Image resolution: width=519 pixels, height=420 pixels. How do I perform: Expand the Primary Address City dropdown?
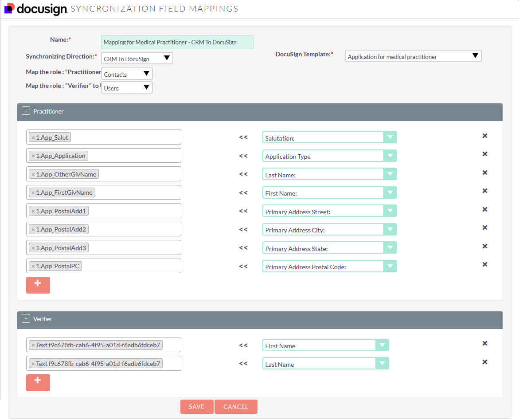[x=390, y=230]
